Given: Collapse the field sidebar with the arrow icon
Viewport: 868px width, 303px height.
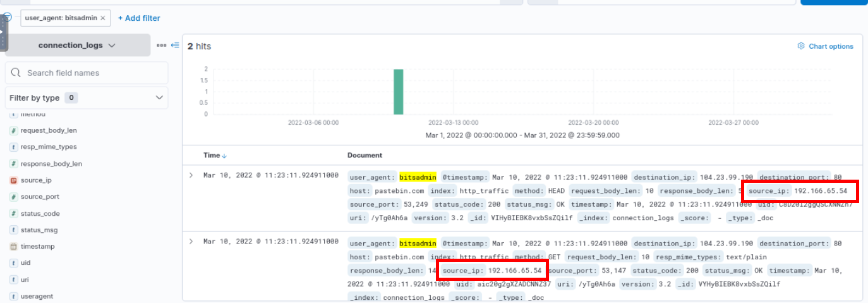Looking at the screenshot, I should coord(175,46).
